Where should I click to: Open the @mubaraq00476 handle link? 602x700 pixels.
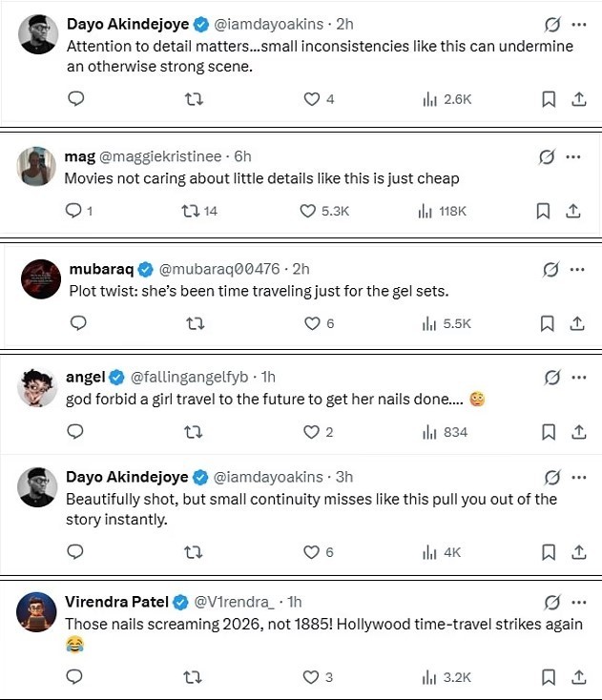(216, 269)
